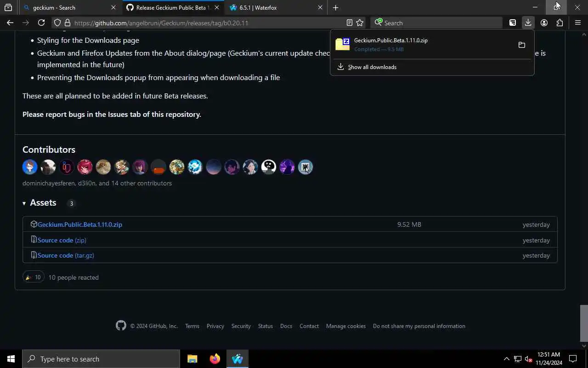Toggle reader view icon in address bar
Screen dimensions: 588x368
[349, 23]
